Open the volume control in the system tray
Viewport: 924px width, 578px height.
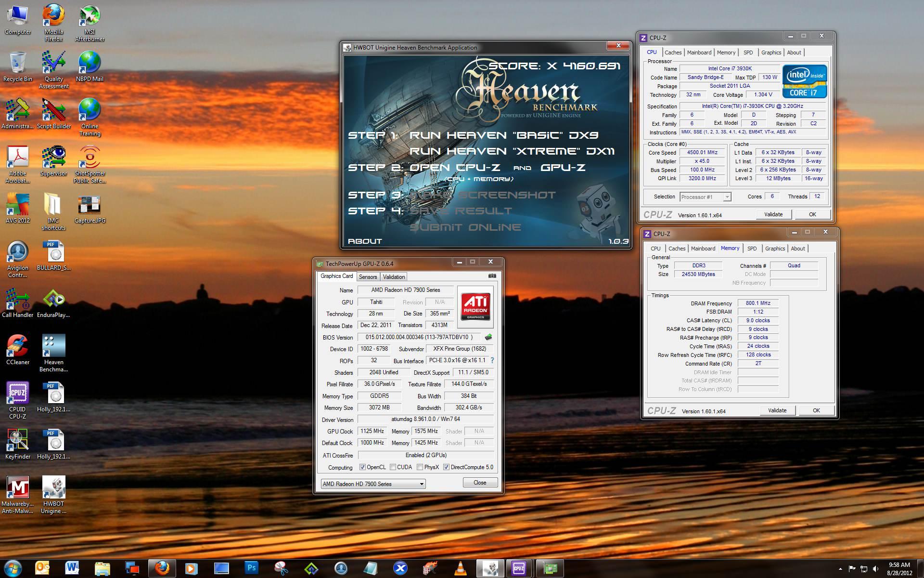(875, 568)
